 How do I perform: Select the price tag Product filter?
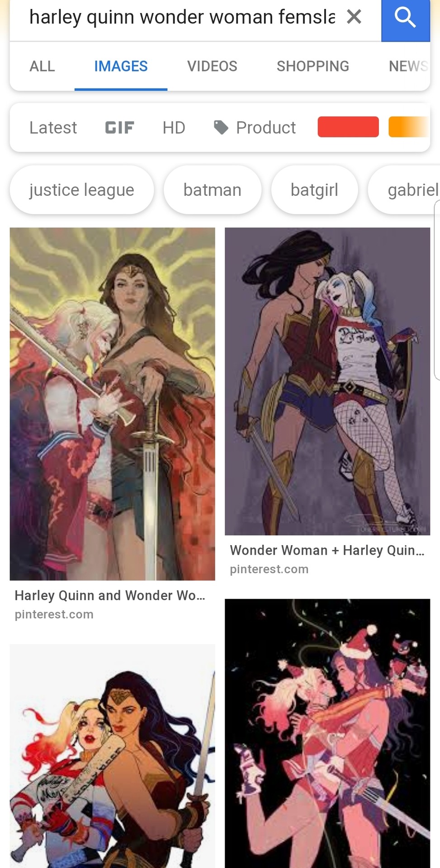[255, 127]
